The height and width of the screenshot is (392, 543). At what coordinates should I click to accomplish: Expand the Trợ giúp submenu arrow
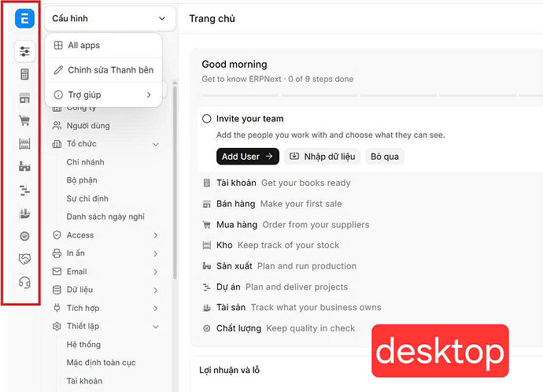point(149,94)
